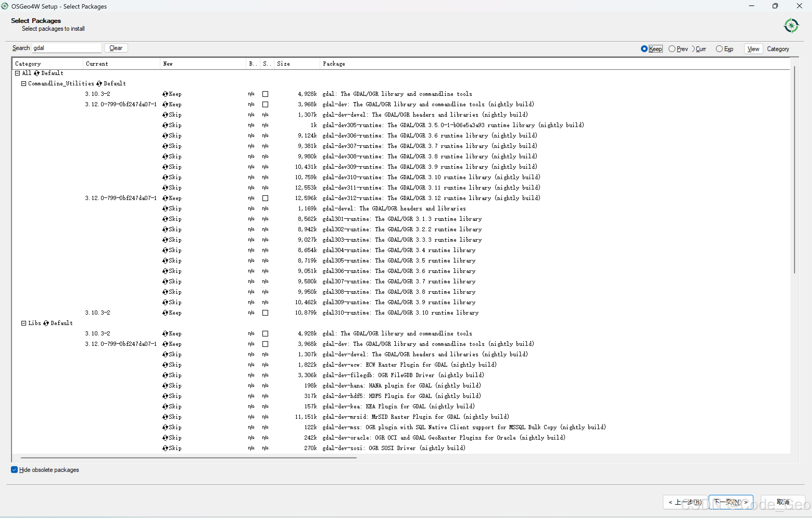Click the cycle icon next to Commandline_Utilities Default
The image size is (812, 518).
pyautogui.click(x=99, y=84)
